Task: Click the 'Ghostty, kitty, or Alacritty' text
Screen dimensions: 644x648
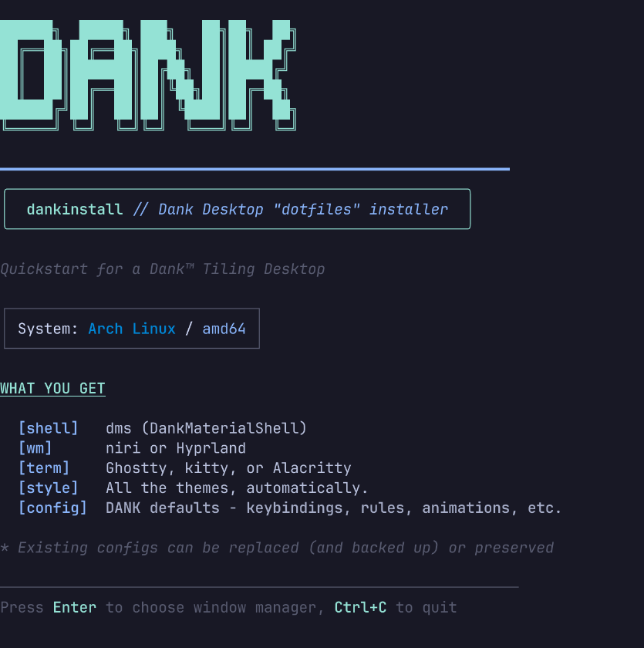Action: (228, 468)
